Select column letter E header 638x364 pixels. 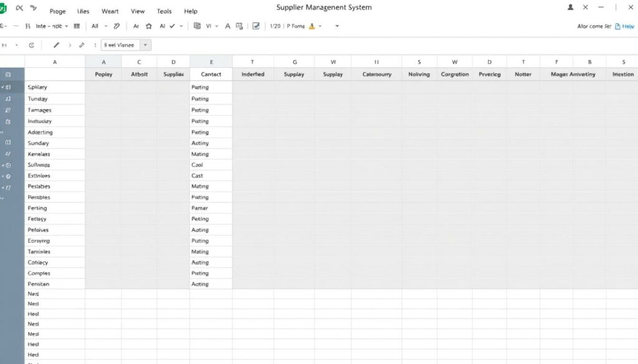pyautogui.click(x=211, y=62)
